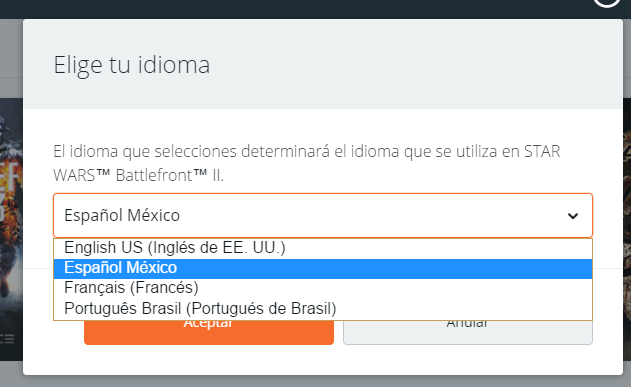Click the STAR WARS Battlefront II description text
631x387 pixels.
tap(307, 163)
